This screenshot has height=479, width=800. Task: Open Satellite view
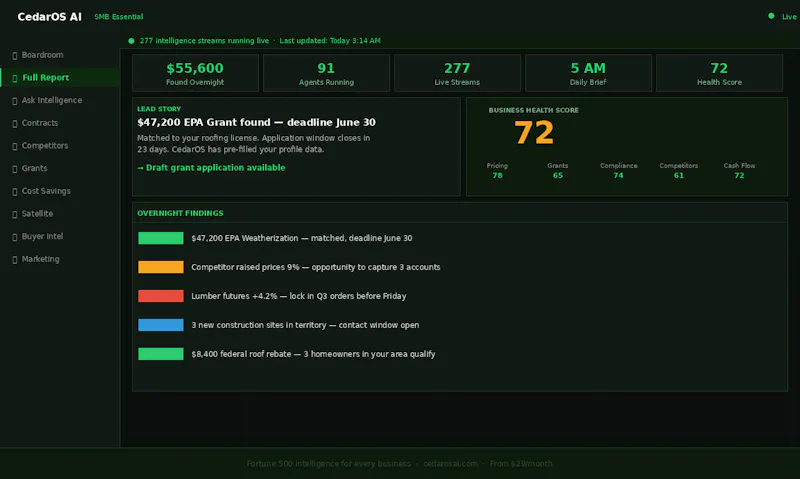60,214
